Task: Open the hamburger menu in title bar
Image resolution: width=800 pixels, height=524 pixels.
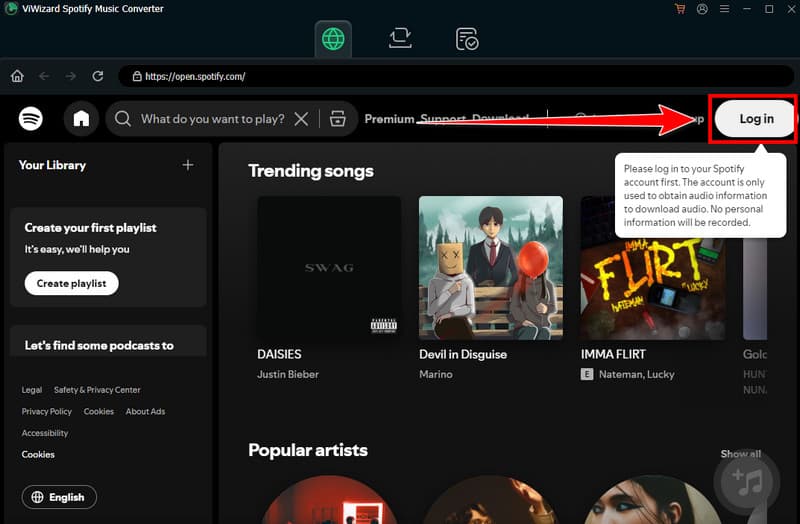Action: [x=724, y=9]
